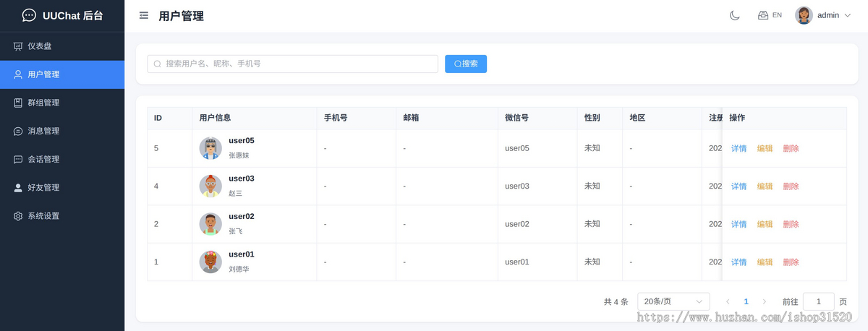Open 会话管理 menu item
Image resolution: width=868 pixels, height=331 pixels.
(62, 159)
